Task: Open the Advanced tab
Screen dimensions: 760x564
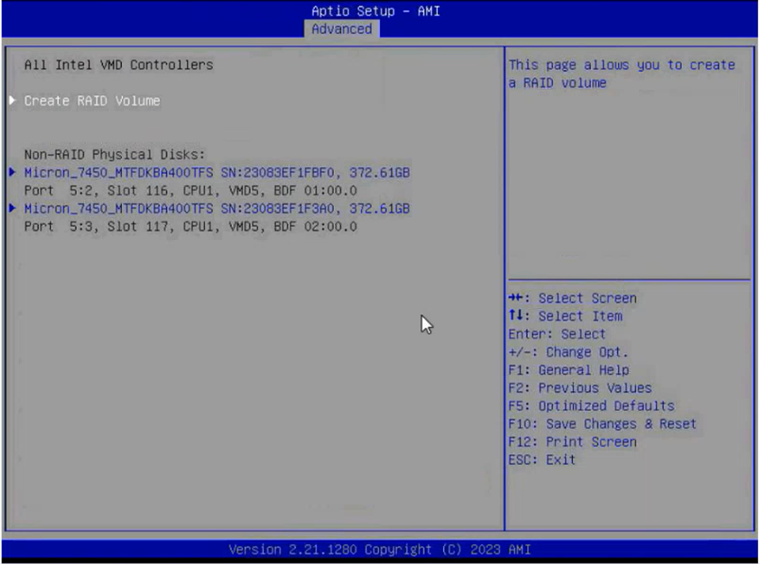Action: pyautogui.click(x=342, y=29)
